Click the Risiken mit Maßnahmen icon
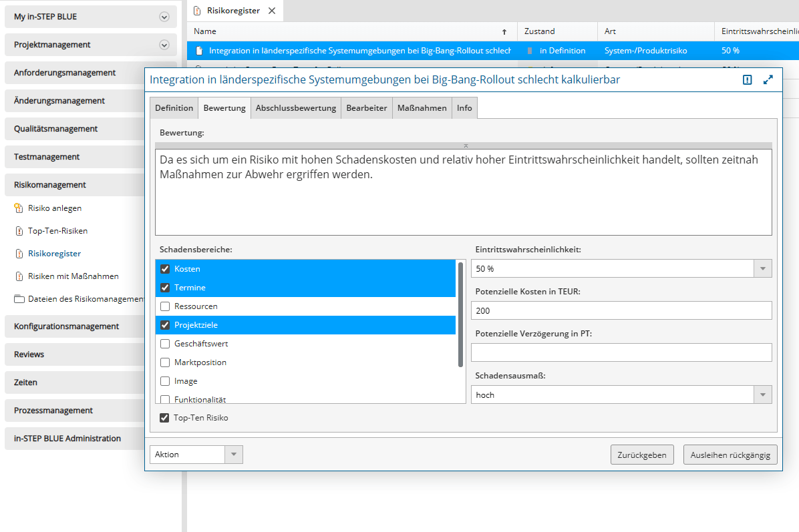Image resolution: width=799 pixels, height=532 pixels. [x=19, y=276]
